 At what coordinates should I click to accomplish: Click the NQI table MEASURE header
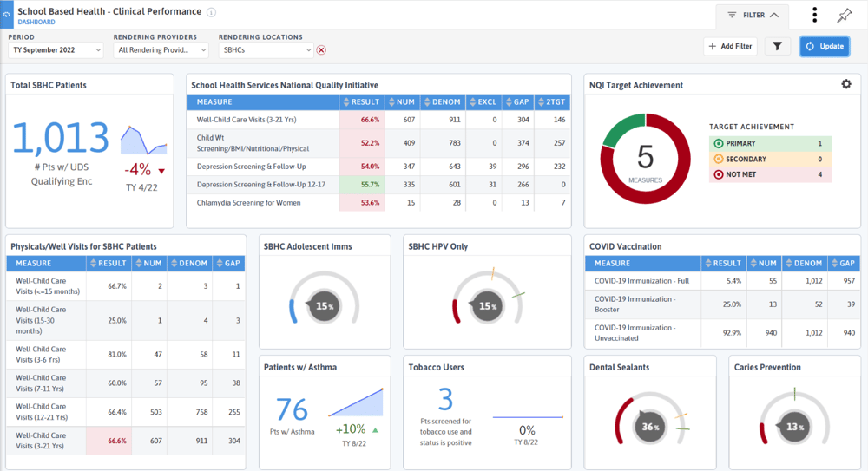(263, 101)
